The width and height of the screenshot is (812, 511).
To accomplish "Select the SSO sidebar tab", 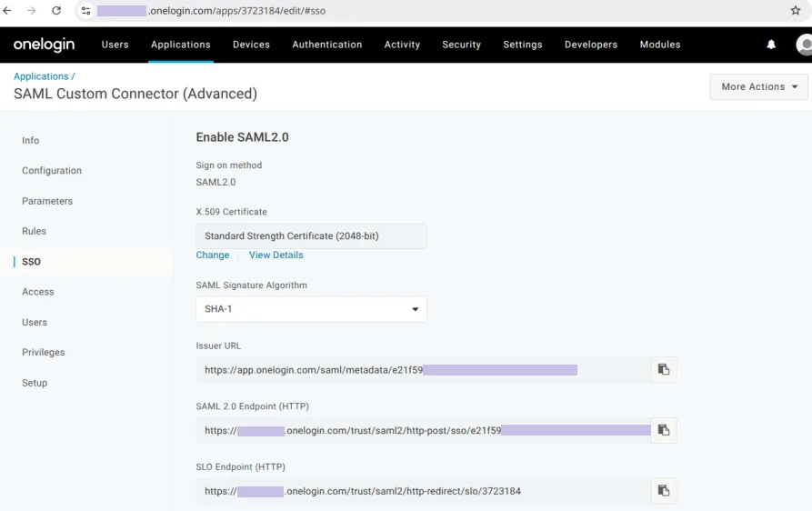I will pos(31,262).
